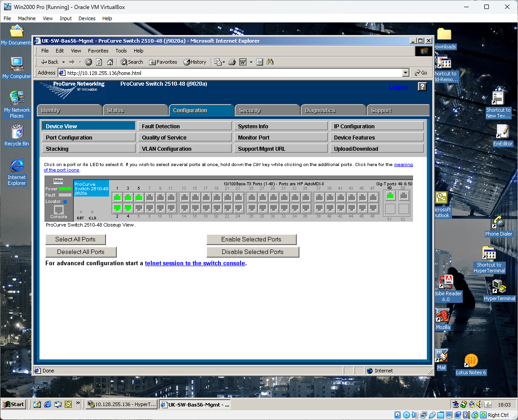
Task: Select port 48 on the switch view
Action: 373,208
